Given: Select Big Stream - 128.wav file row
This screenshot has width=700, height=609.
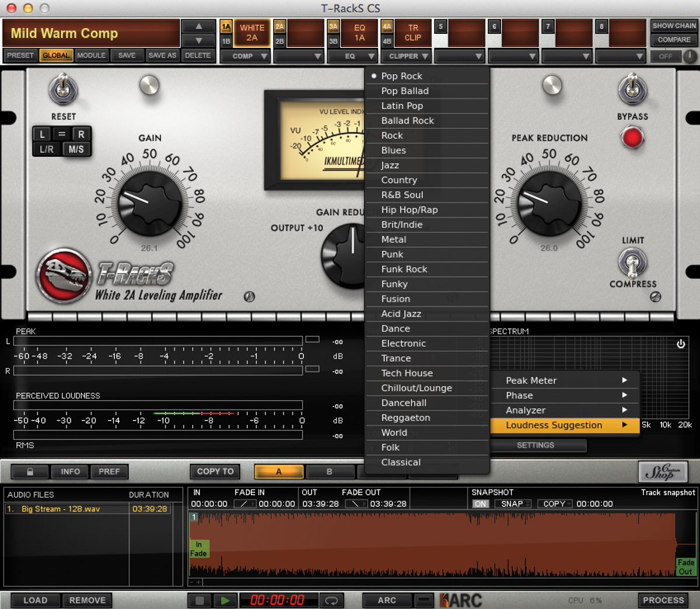Looking at the screenshot, I should point(87,509).
